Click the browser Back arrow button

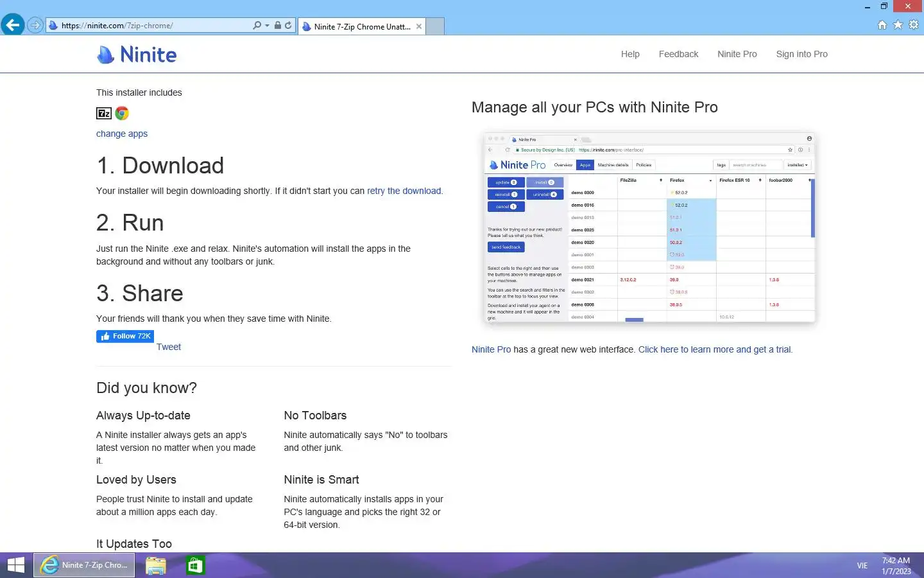pyautogui.click(x=13, y=26)
